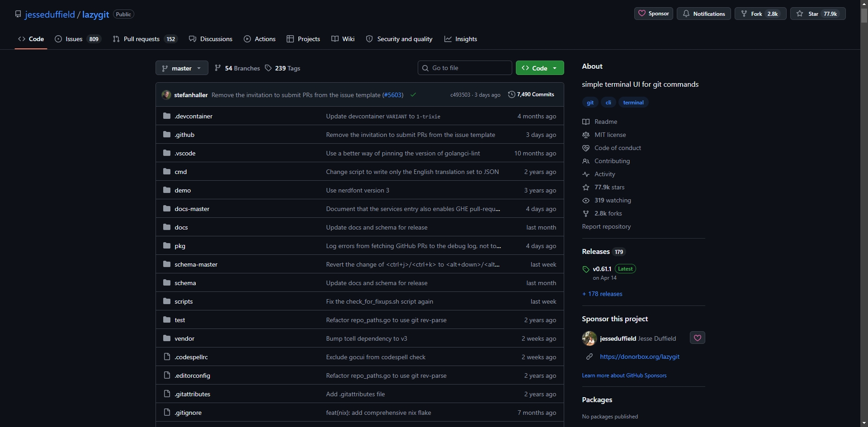
Task: Click the scrollbar down arrow
Action: click(864, 423)
